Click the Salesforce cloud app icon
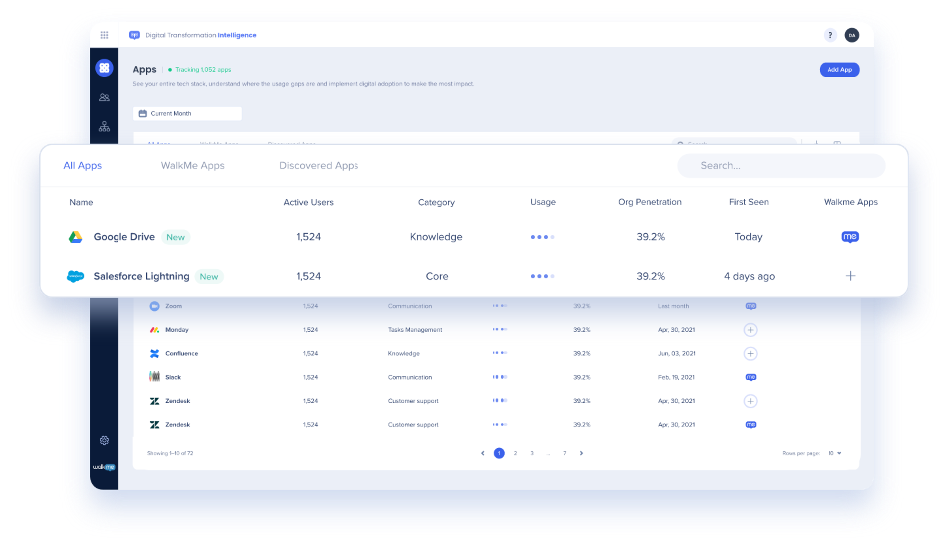The width and height of the screenshot is (948, 546). coord(76,276)
